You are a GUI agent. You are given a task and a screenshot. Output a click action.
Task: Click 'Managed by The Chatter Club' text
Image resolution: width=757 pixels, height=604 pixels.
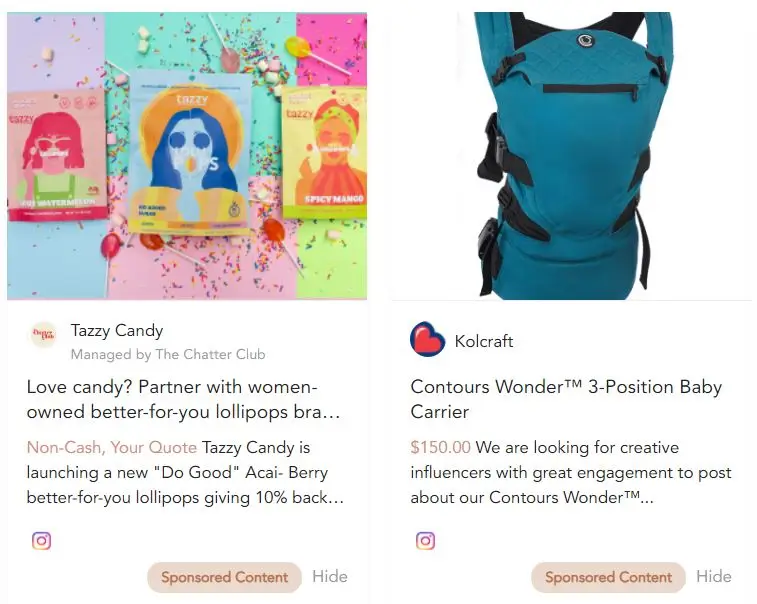[168, 354]
